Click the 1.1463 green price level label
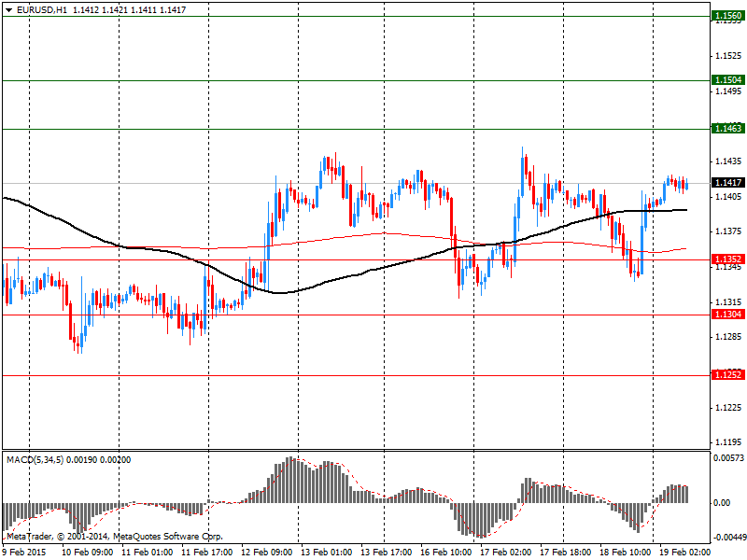The width and height of the screenshot is (747, 560). 728,129
